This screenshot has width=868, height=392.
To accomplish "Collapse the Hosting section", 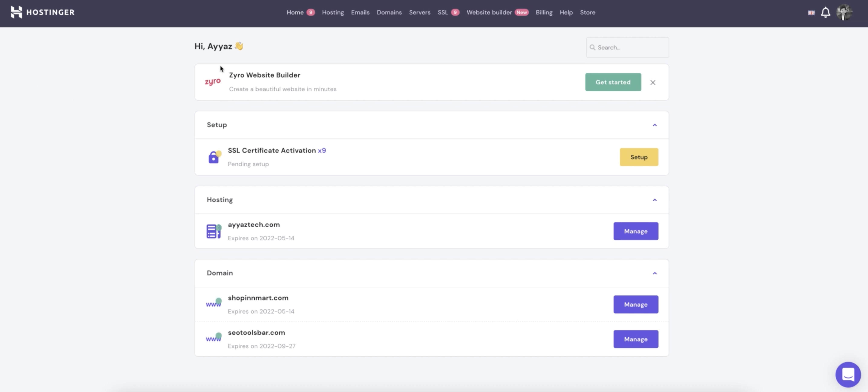I will pos(654,200).
